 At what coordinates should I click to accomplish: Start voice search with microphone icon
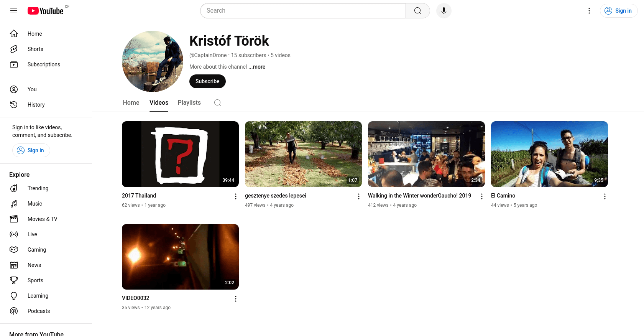coord(444,11)
